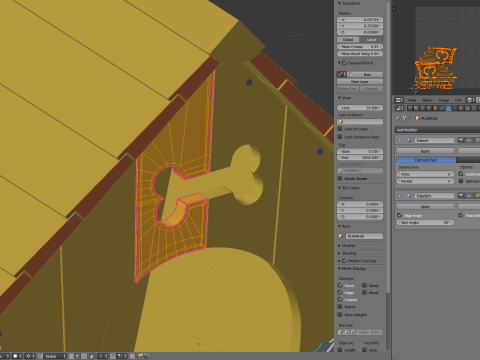Toggle EdgeSplit render visibility icon
Viewport: 480px width, 360px height.
pyautogui.click(x=461, y=196)
